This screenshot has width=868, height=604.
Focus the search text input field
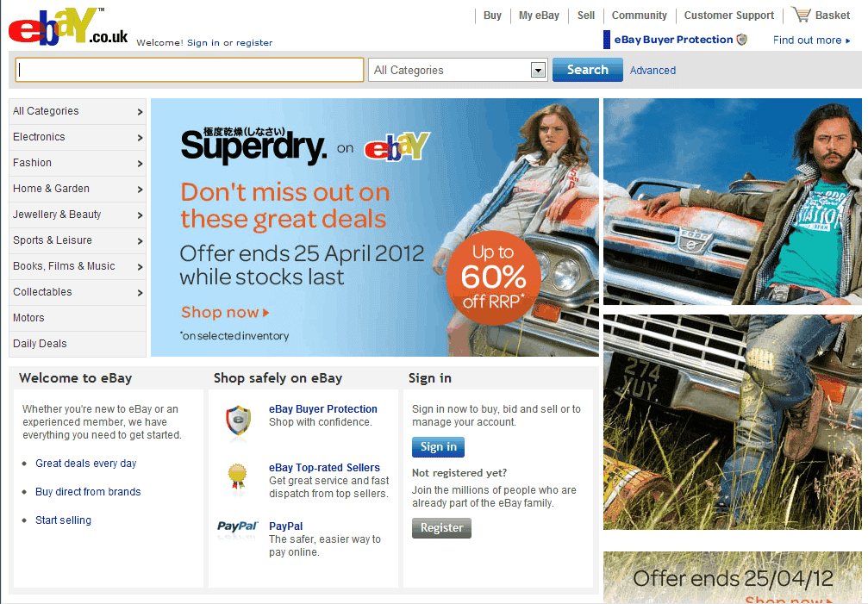(x=190, y=70)
